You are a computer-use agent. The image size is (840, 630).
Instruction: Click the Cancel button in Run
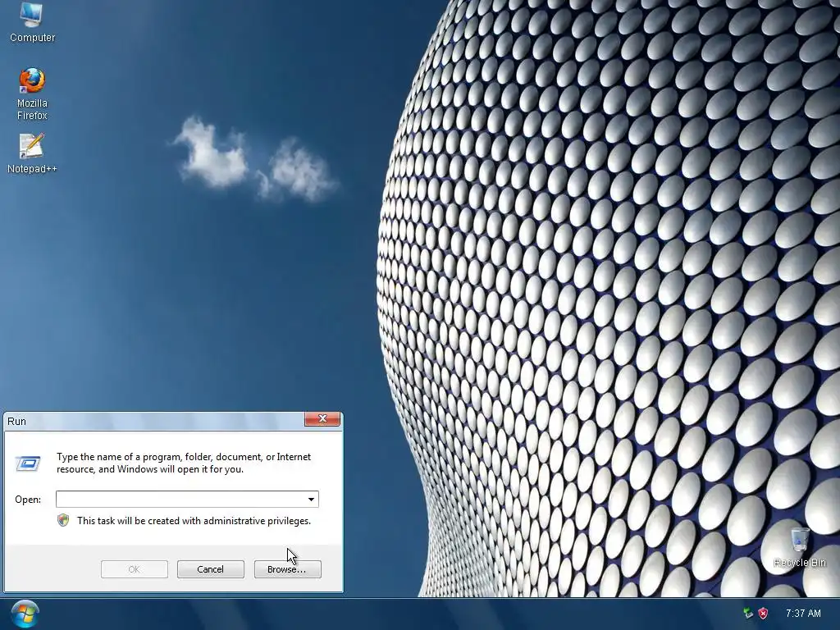pyautogui.click(x=211, y=569)
